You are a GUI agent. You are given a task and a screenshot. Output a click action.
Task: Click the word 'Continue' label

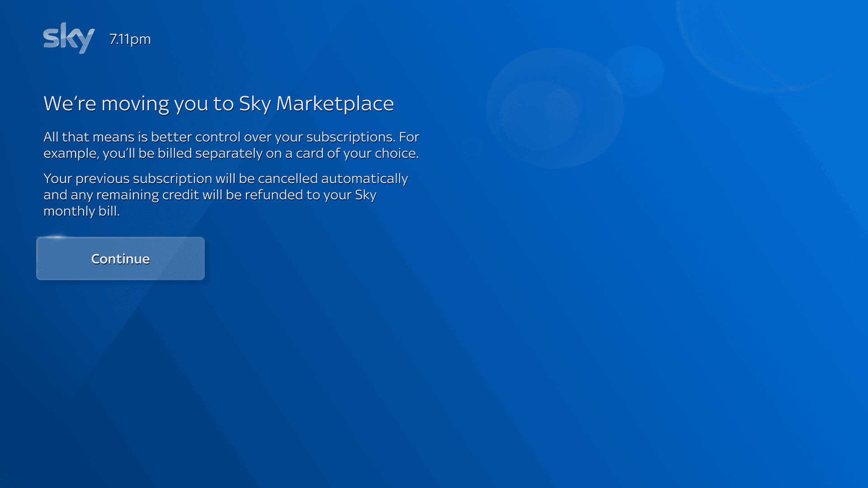pyautogui.click(x=120, y=259)
